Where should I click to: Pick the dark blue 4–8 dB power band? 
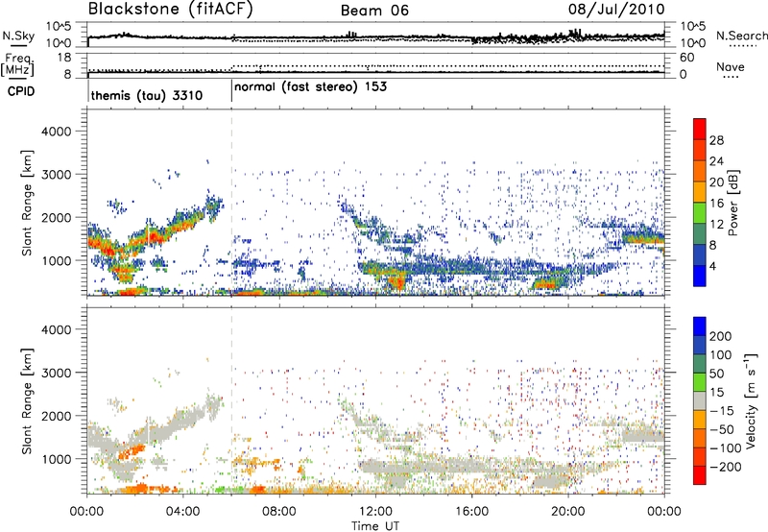(700, 255)
